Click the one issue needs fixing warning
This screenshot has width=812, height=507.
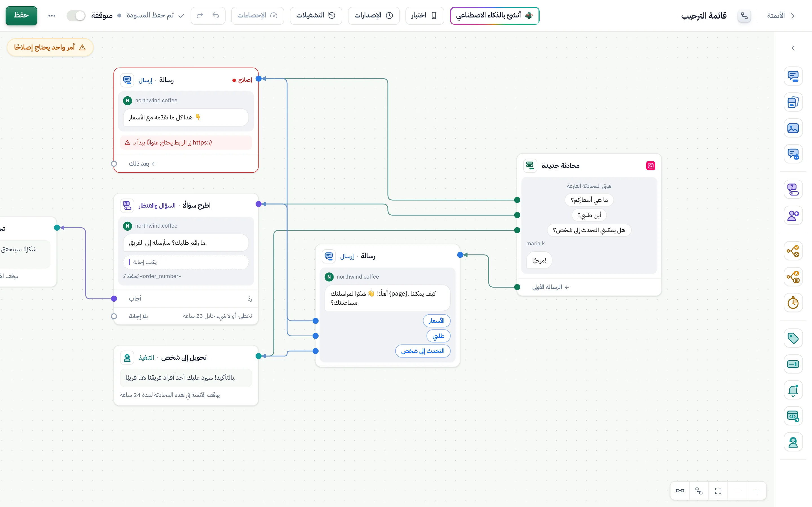point(50,47)
